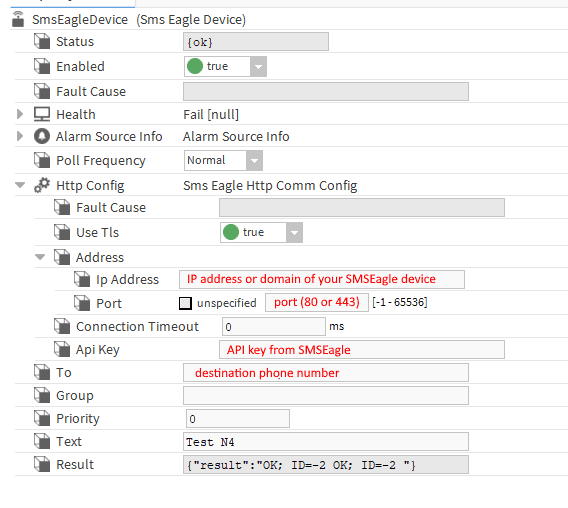Screen dimensions: 568x508
Task: Collapse the Address subsection
Action: 40,257
